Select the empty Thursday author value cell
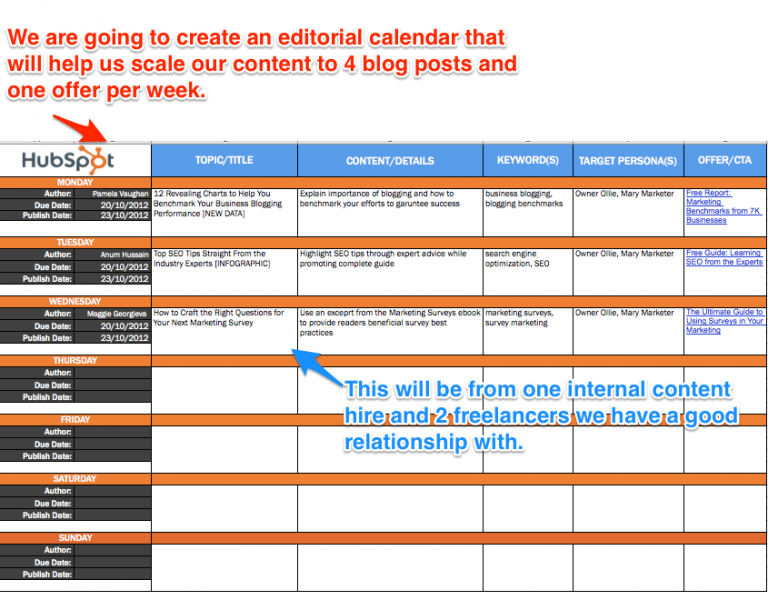768x610 pixels. pos(113,373)
